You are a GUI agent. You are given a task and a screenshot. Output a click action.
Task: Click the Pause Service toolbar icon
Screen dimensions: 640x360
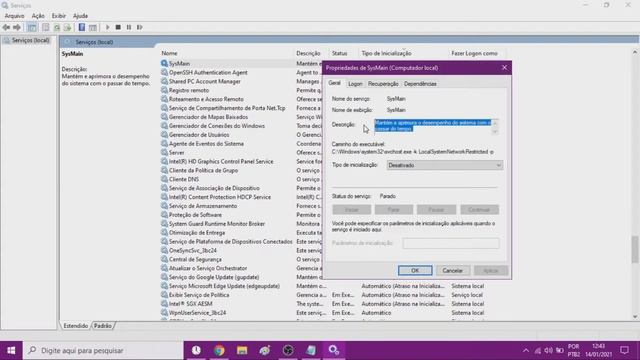click(x=129, y=27)
